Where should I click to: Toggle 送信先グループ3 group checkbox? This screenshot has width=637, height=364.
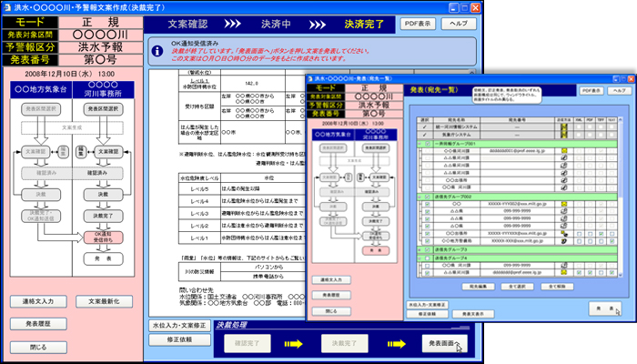click(x=428, y=249)
